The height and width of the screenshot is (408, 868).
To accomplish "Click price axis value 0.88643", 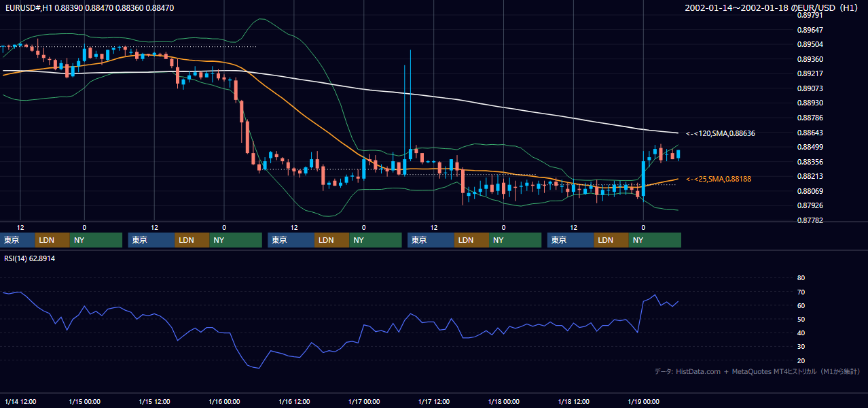I will 809,133.
